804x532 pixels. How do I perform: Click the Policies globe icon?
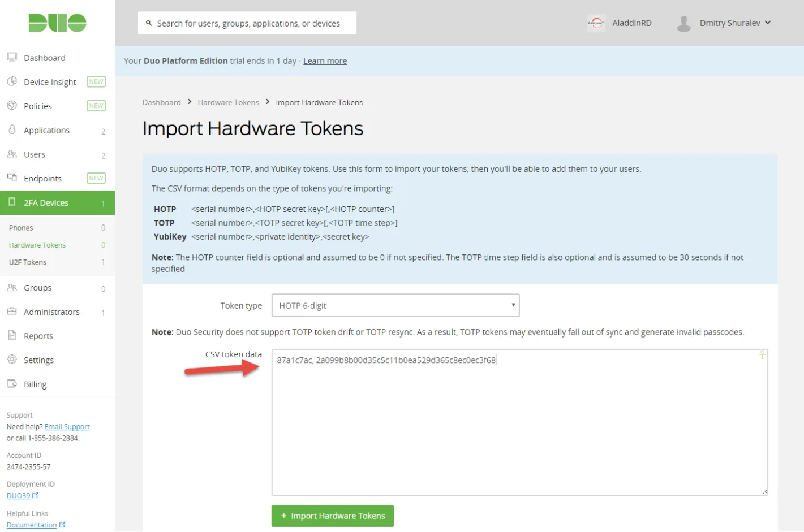(x=12, y=106)
